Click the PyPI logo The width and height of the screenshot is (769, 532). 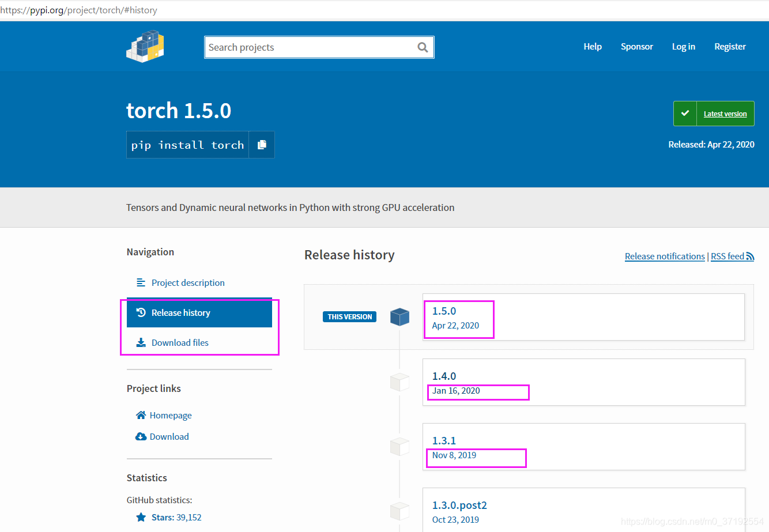[145, 46]
